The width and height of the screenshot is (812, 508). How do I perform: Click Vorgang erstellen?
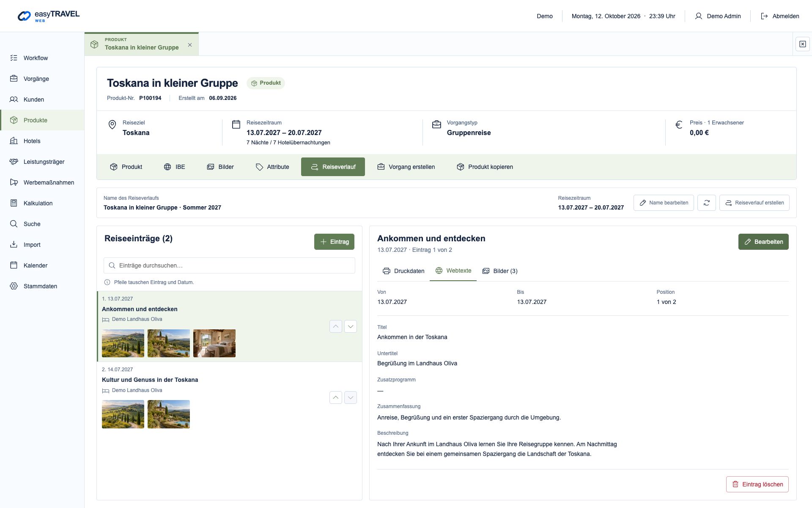point(406,167)
